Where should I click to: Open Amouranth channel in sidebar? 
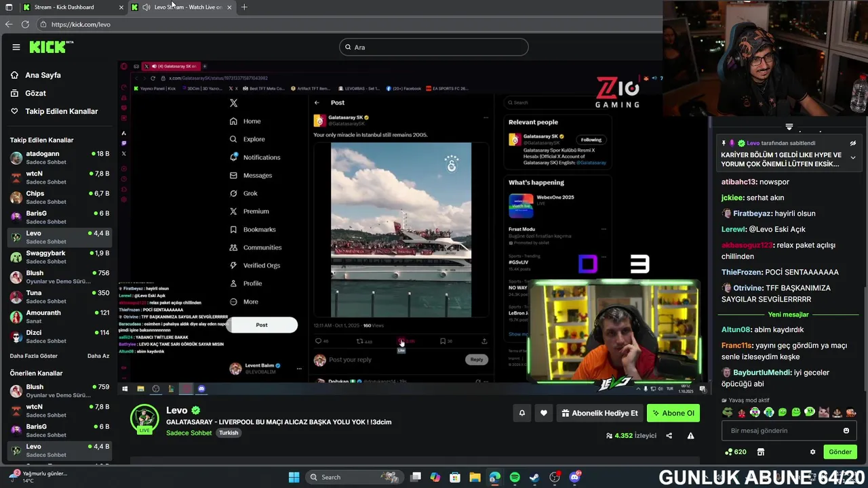point(60,317)
